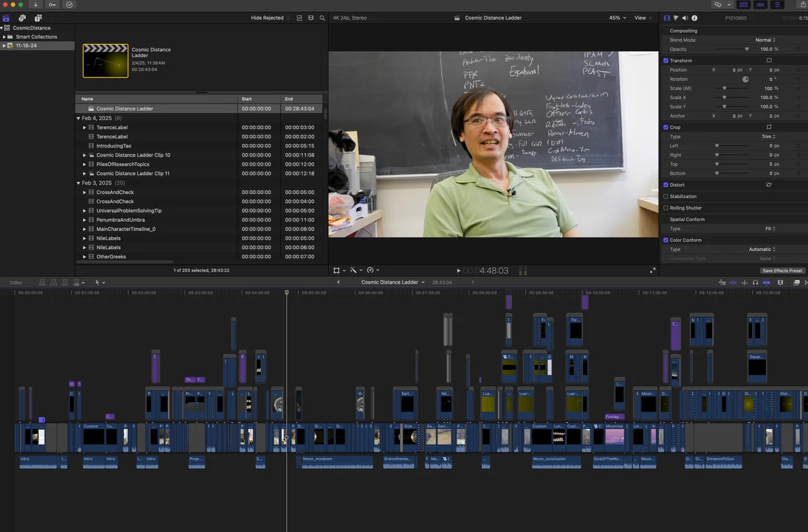This screenshot has width=808, height=532.
Task: Open the Transform onscreen controls icon
Action: 769,61
